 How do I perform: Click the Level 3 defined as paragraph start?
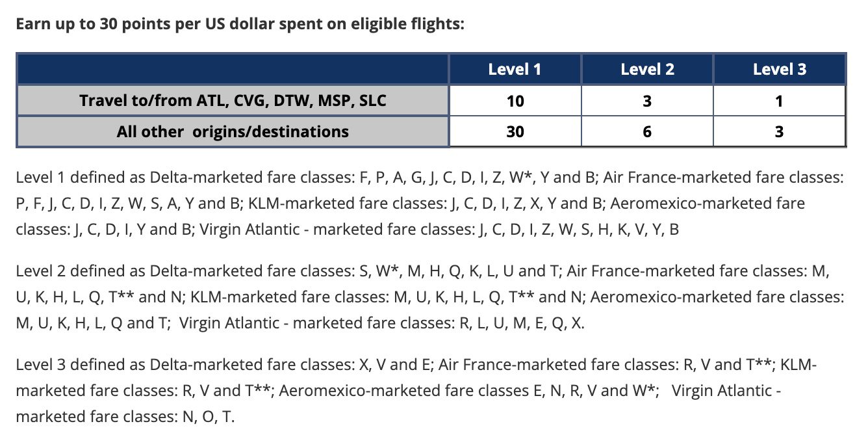coord(79,365)
